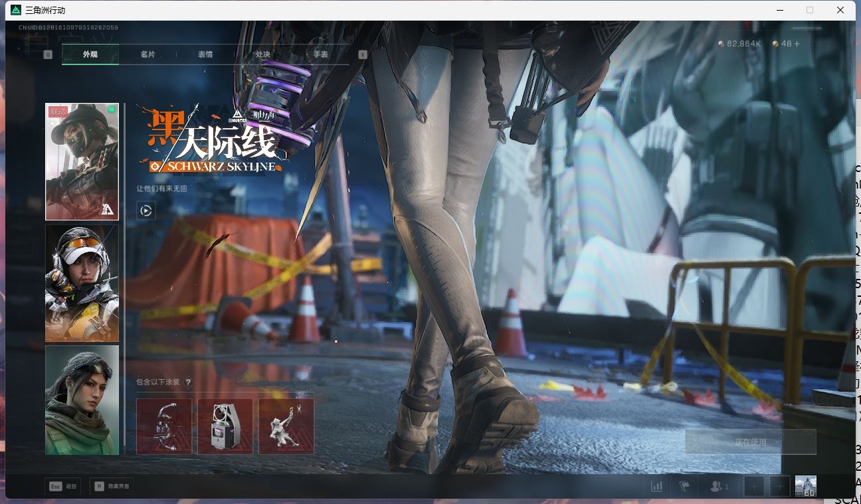
Task: Select the green-scarf operator skin thumbnail
Action: click(x=82, y=400)
